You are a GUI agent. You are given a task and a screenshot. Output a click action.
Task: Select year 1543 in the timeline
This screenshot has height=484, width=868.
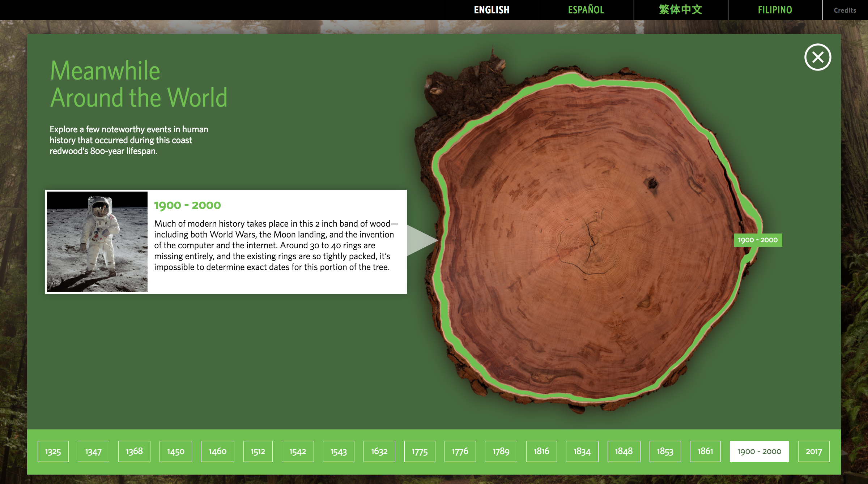(338, 451)
